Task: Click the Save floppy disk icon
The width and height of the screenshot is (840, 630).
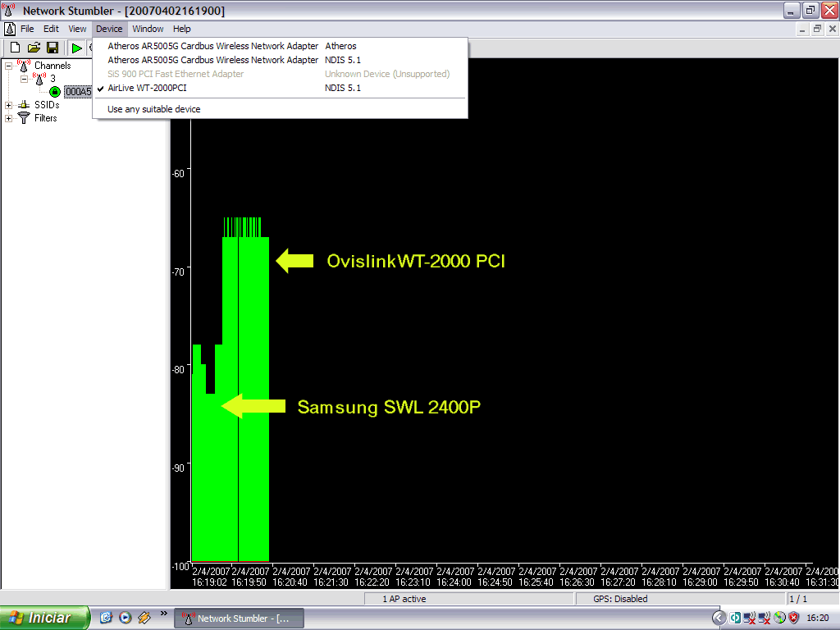Action: pos(52,48)
